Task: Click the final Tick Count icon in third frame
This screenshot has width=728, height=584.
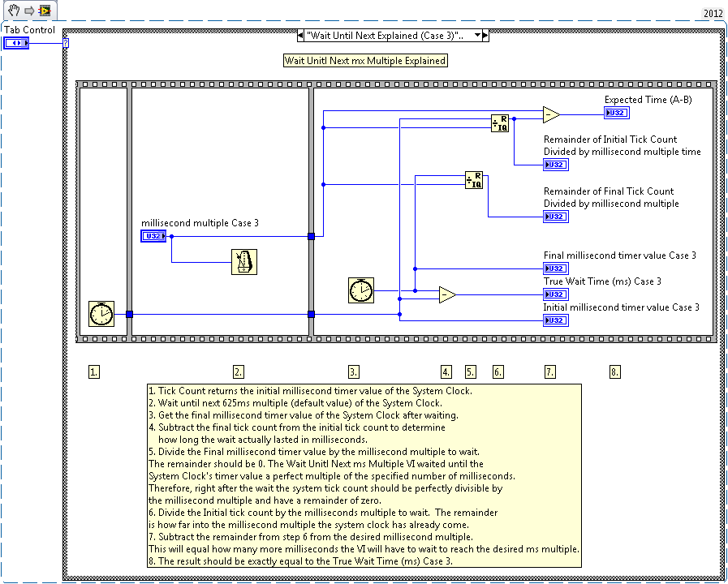Action: pyautogui.click(x=361, y=290)
